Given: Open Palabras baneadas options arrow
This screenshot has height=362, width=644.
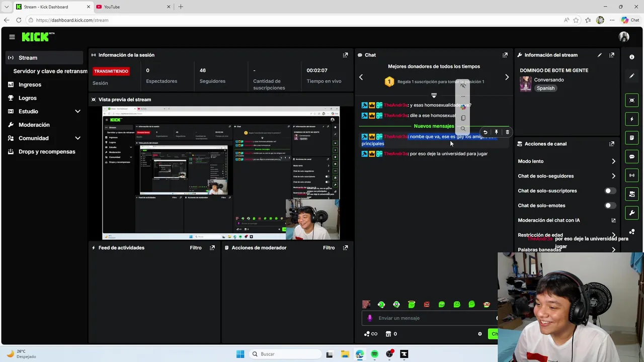Looking at the screenshot, I should pos(613,250).
